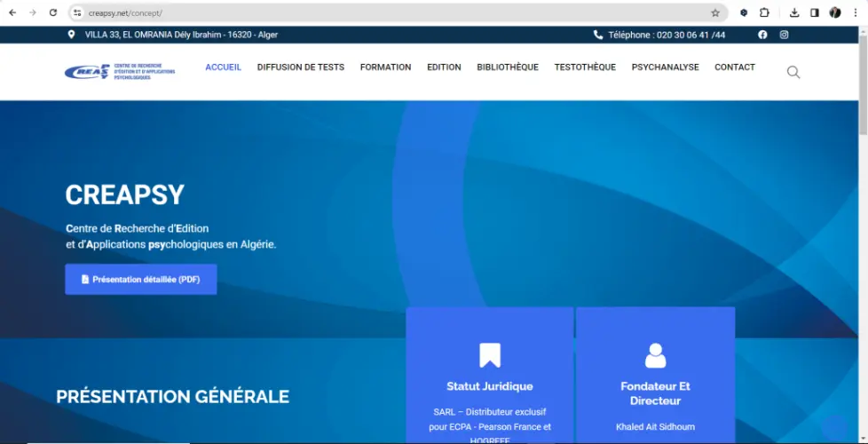Open the Facebook icon in top bar

(762, 35)
